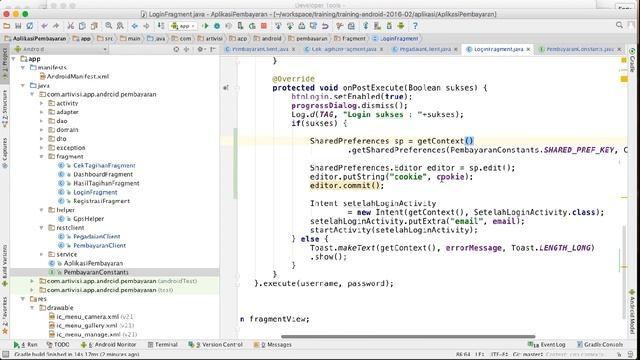Image resolution: width=640 pixels, height=360 pixels.
Task: Click the Synchronize toolbar icon
Action: 30,26
